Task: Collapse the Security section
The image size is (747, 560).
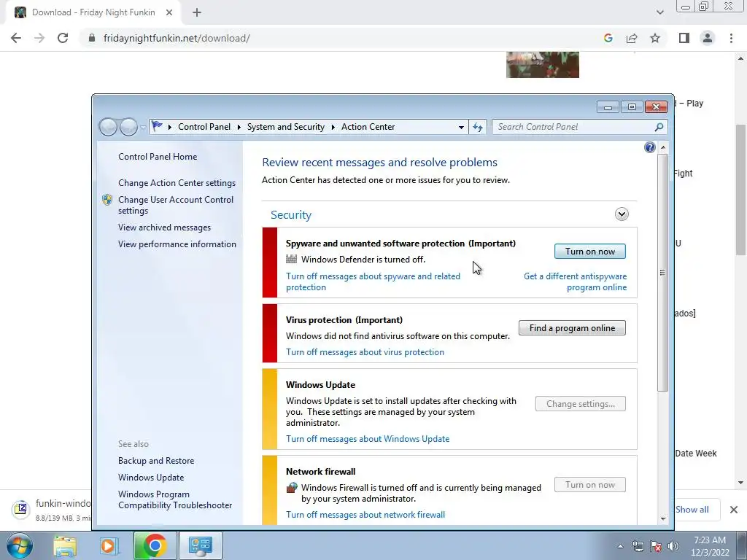Action: 622,214
